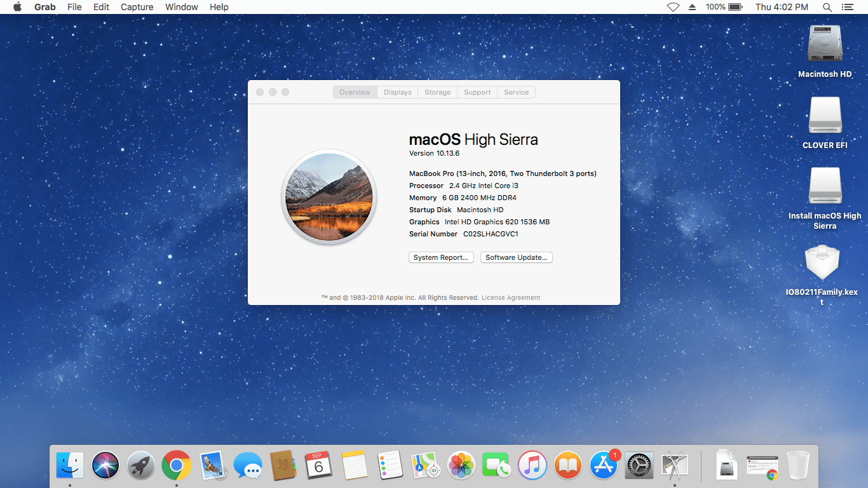The height and width of the screenshot is (488, 868).
Task: Open the Edit menu
Action: point(101,7)
